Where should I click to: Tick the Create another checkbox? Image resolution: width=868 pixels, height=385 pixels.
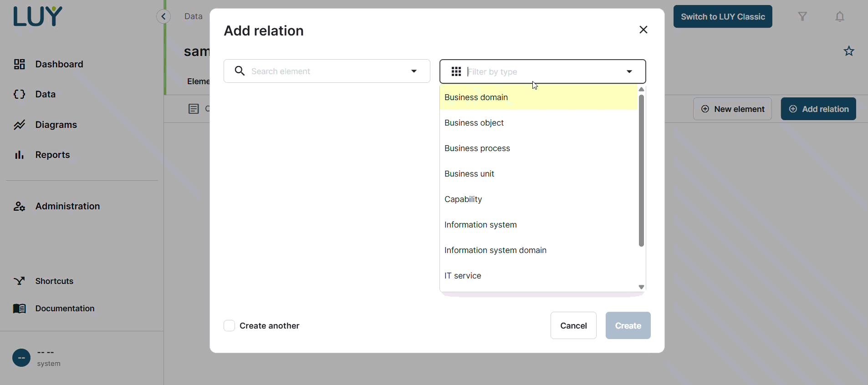click(230, 326)
